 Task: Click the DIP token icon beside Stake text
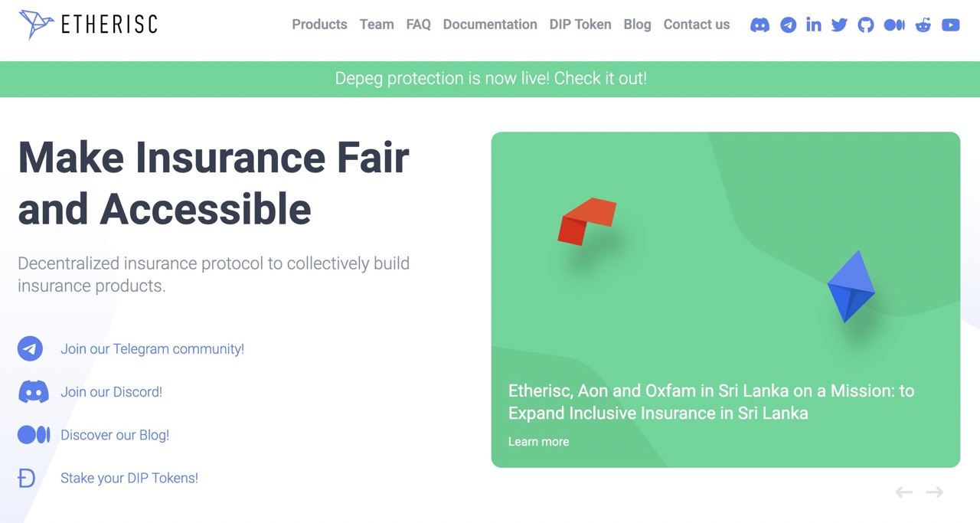pos(26,478)
